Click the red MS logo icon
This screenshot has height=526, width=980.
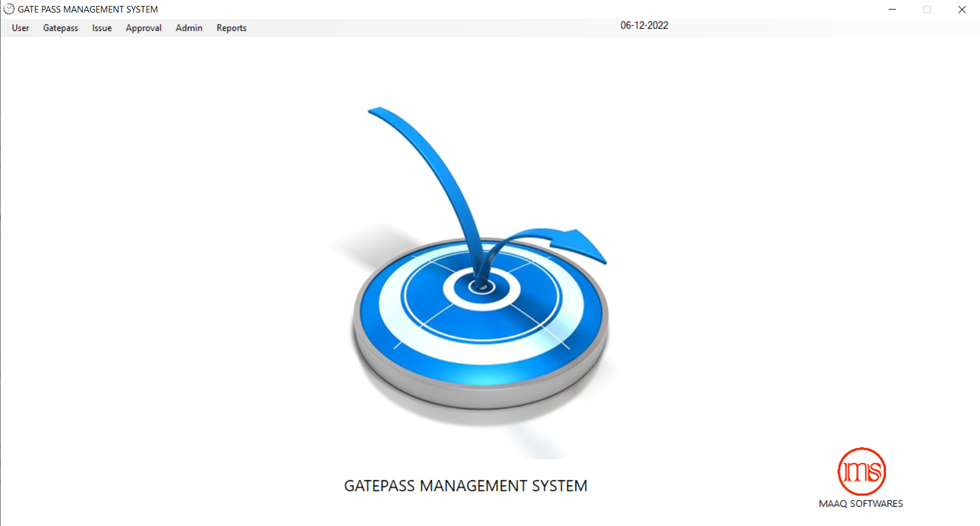pos(861,471)
